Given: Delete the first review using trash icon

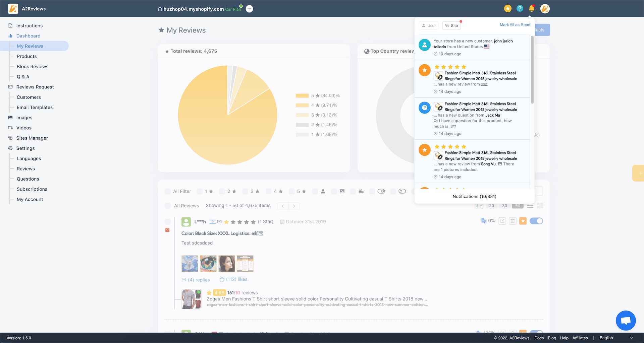Looking at the screenshot, I should 513,221.
